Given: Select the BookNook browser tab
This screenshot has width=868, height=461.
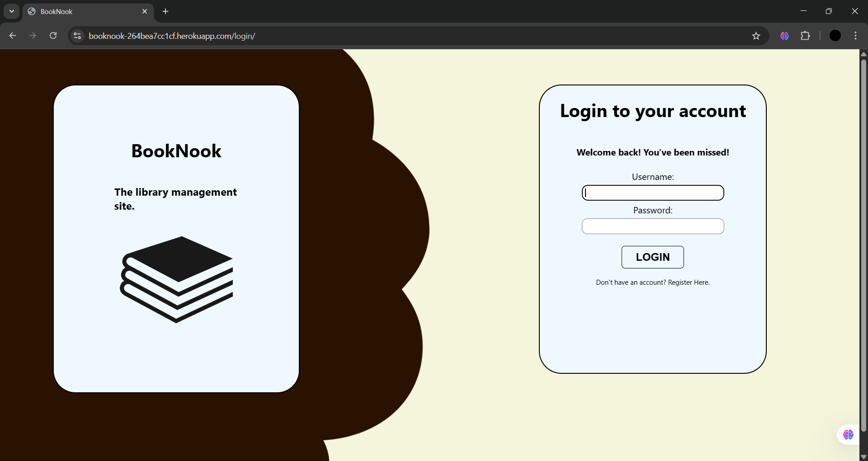Looking at the screenshot, I should [81, 11].
